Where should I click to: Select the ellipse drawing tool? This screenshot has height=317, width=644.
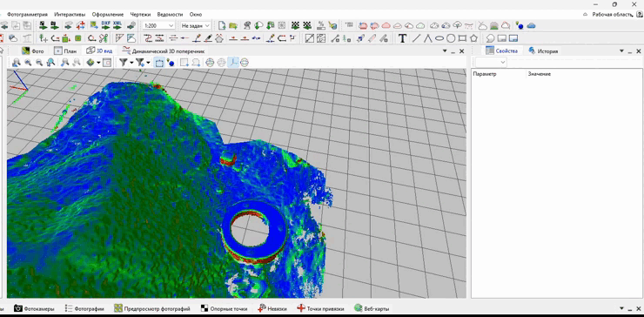(x=439, y=38)
